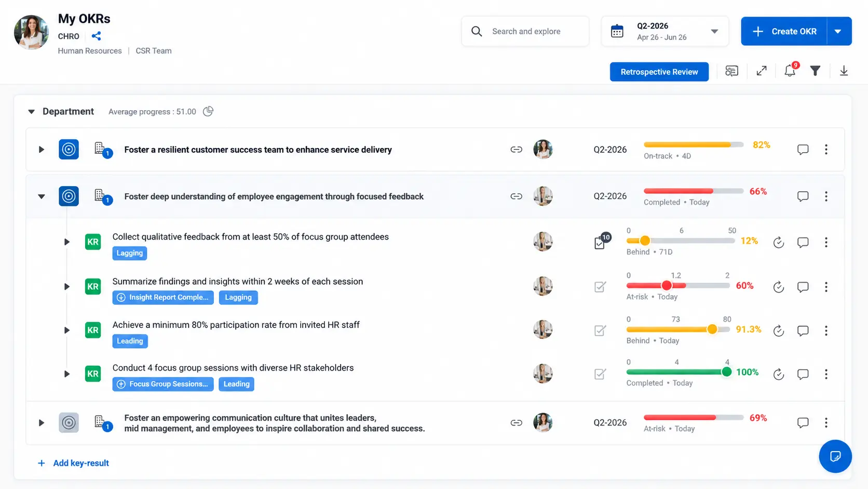Click task checkbox icon on Conduct 4 focus group KR
Screen dimensions: 868x489
coord(600,374)
